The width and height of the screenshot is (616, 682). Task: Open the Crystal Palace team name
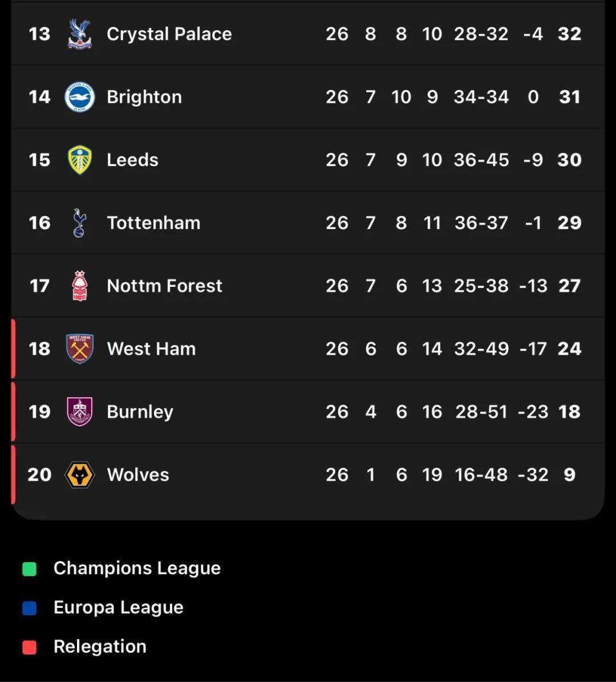(169, 34)
